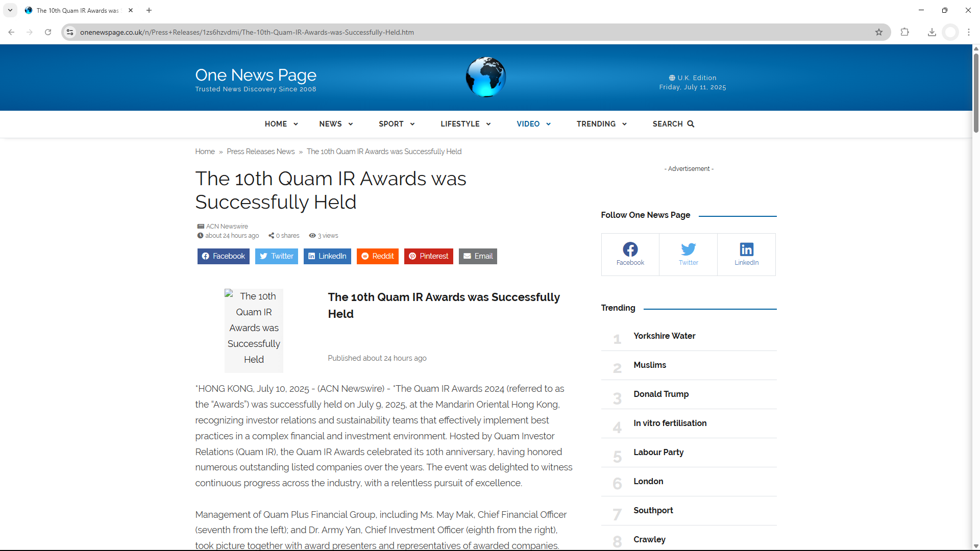980x551 pixels.
Task: Click the views eye icon
Action: [312, 236]
